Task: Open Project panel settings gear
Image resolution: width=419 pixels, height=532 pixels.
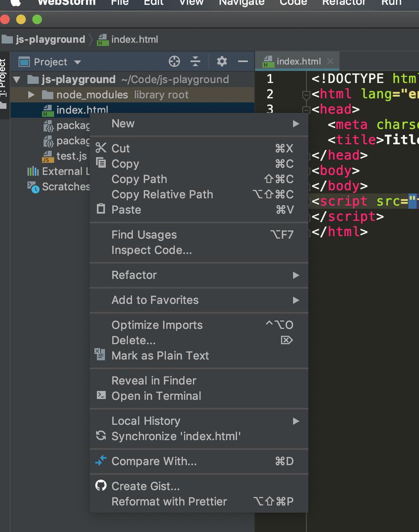Action: pos(222,62)
